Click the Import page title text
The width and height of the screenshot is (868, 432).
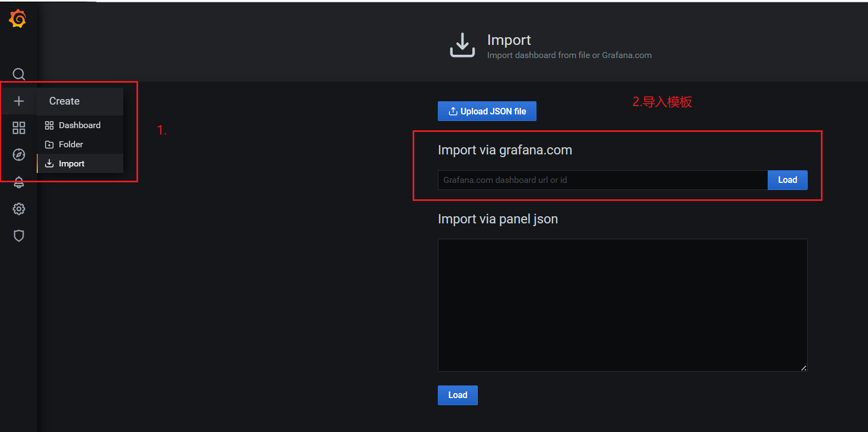[x=509, y=40]
